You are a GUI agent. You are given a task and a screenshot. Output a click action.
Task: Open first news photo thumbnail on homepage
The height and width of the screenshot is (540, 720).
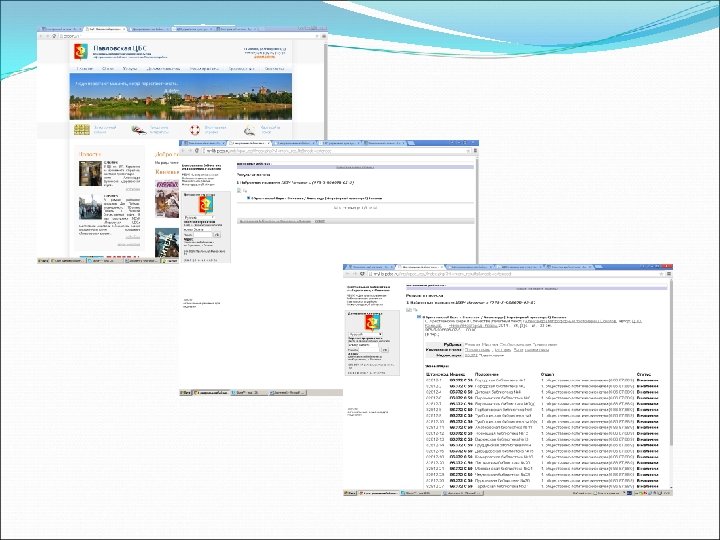[90, 173]
